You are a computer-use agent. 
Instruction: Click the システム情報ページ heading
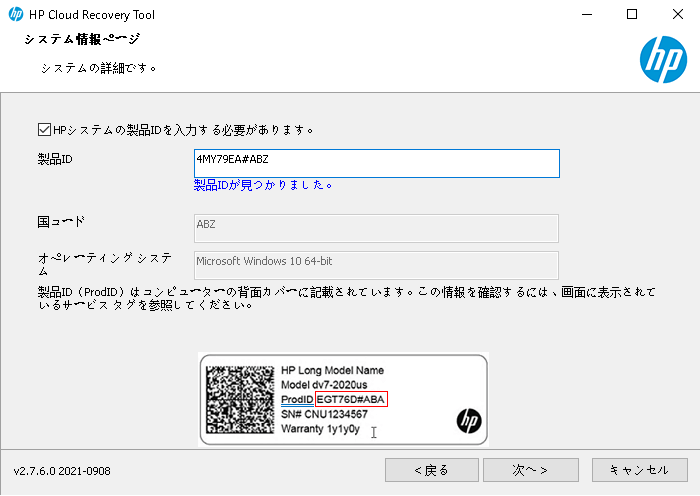[x=82, y=39]
